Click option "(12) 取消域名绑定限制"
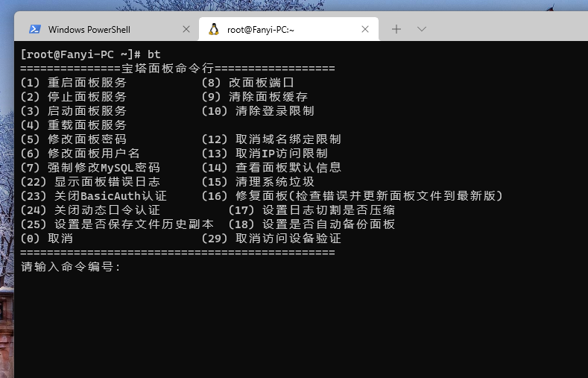Screen dimensions: 588x378 271,139
